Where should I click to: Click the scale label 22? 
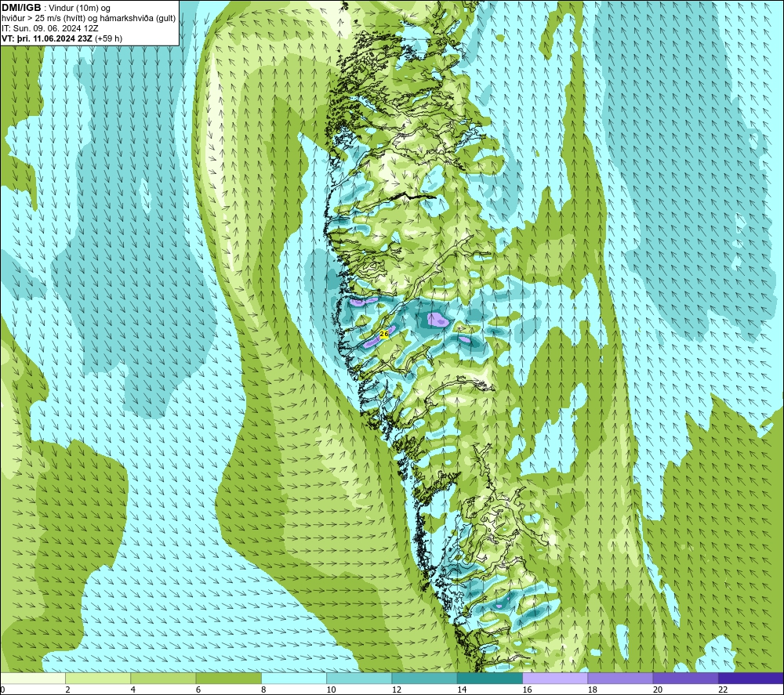point(723,690)
